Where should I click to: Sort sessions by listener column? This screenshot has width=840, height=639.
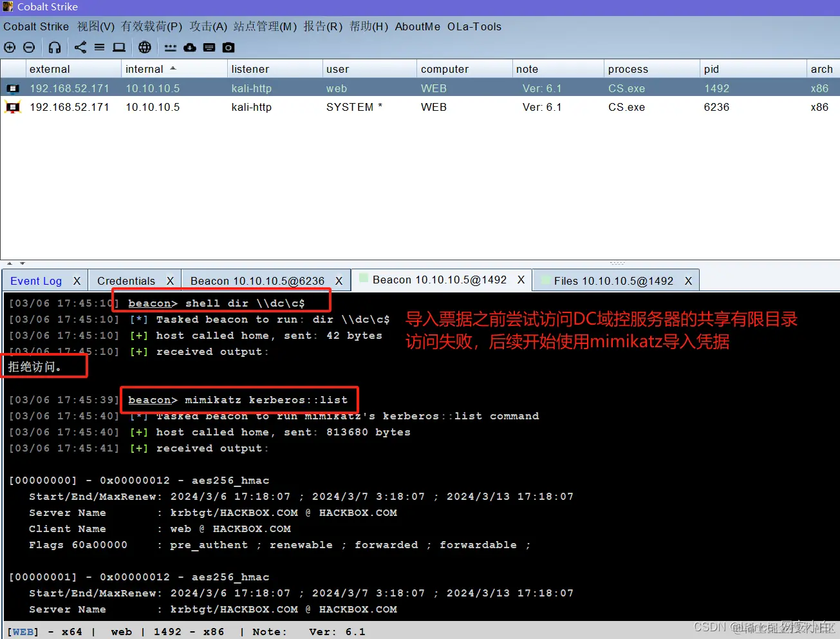coord(275,69)
